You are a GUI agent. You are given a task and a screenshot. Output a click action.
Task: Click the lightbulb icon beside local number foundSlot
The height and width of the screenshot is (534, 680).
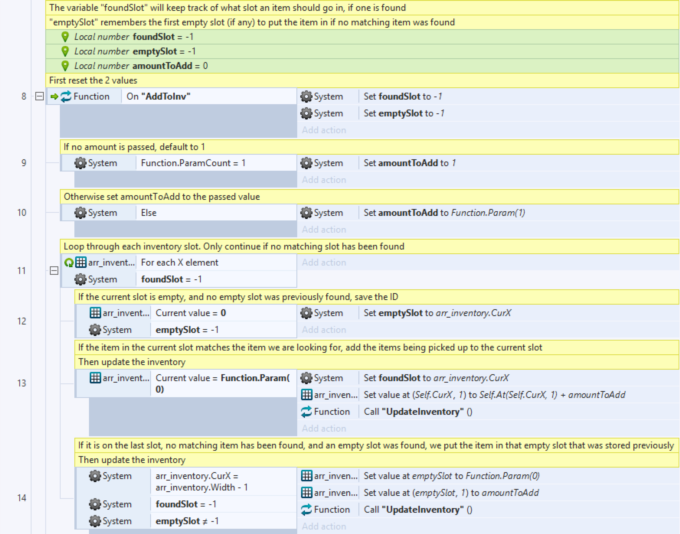[x=65, y=36]
